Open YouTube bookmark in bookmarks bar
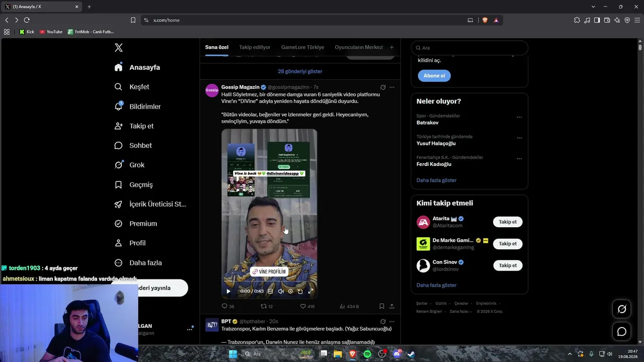The height and width of the screenshot is (362, 644). click(51, 32)
